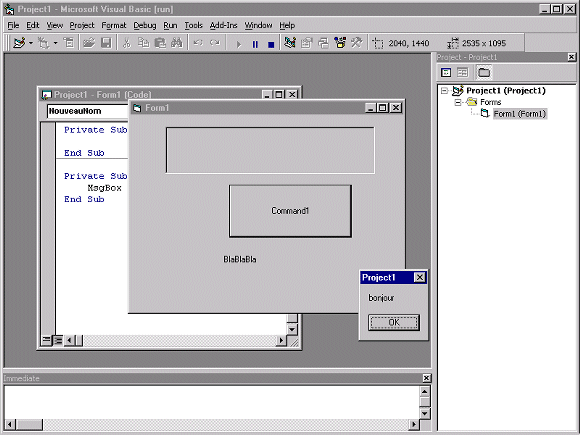Open the NouveauNom object combo box
This screenshot has width=580, height=435.
pos(87,111)
